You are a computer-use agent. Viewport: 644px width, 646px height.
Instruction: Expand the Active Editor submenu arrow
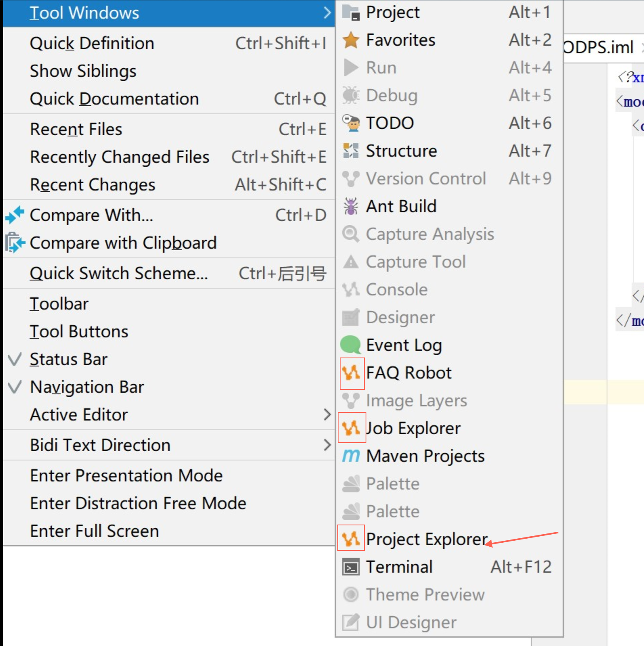point(327,415)
